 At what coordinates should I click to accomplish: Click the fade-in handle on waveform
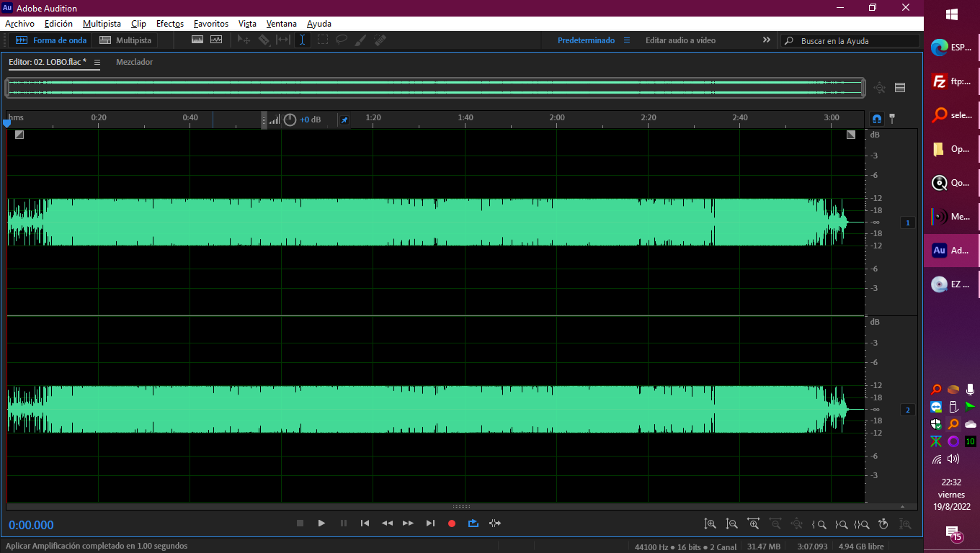click(19, 135)
